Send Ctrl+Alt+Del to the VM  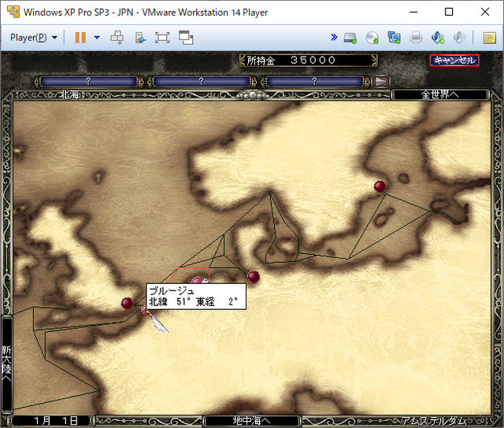[x=117, y=38]
